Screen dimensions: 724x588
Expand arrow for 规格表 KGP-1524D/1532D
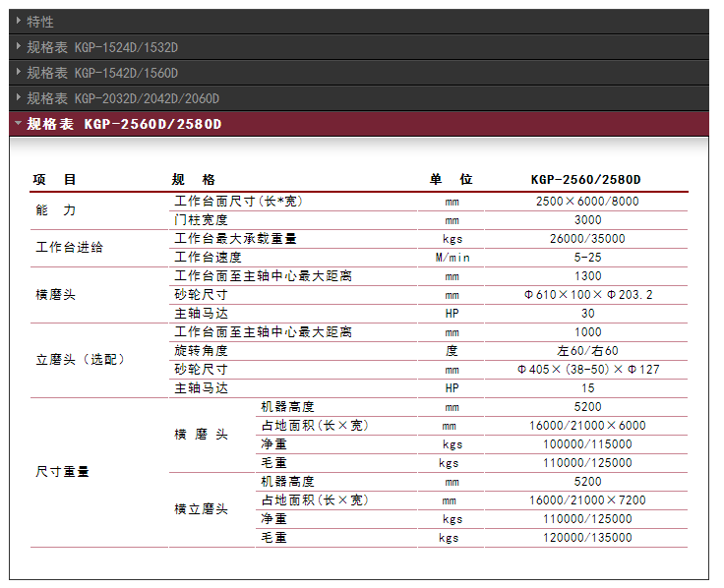click(x=19, y=46)
